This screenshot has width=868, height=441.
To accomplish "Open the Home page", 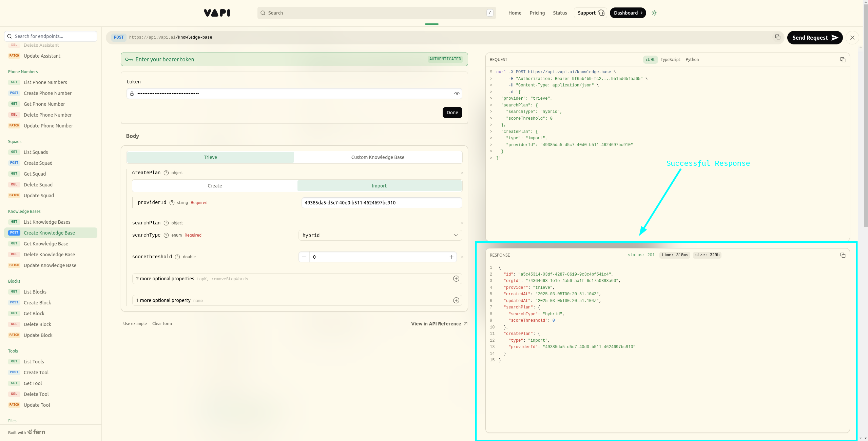I will pyautogui.click(x=515, y=13).
